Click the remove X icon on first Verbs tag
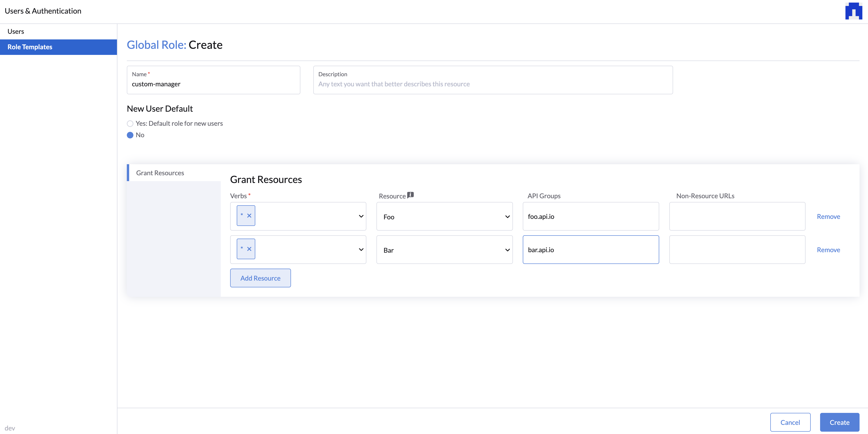The height and width of the screenshot is (434, 868). coord(249,215)
